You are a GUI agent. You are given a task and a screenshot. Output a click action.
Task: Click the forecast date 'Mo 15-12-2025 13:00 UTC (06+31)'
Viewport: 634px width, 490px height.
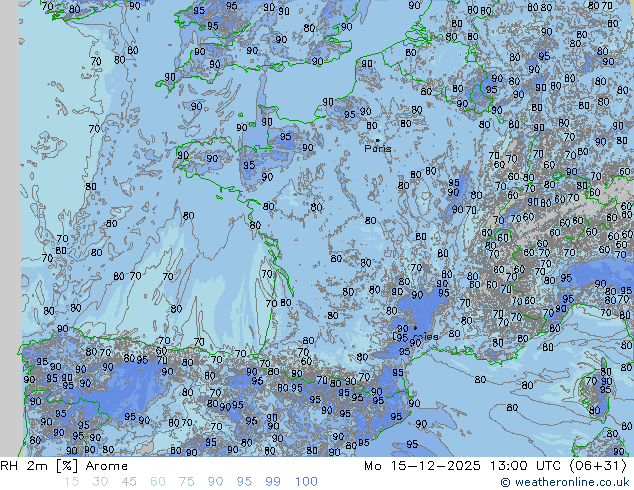click(x=496, y=466)
